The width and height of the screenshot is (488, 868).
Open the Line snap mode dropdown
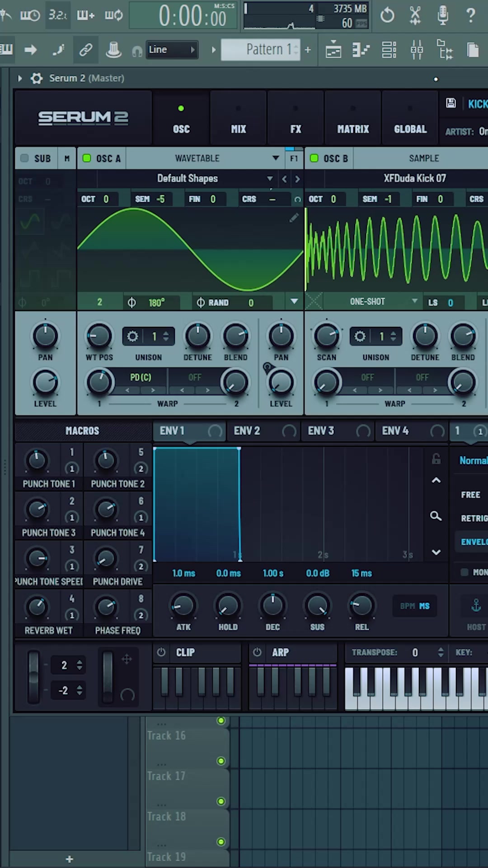click(172, 50)
